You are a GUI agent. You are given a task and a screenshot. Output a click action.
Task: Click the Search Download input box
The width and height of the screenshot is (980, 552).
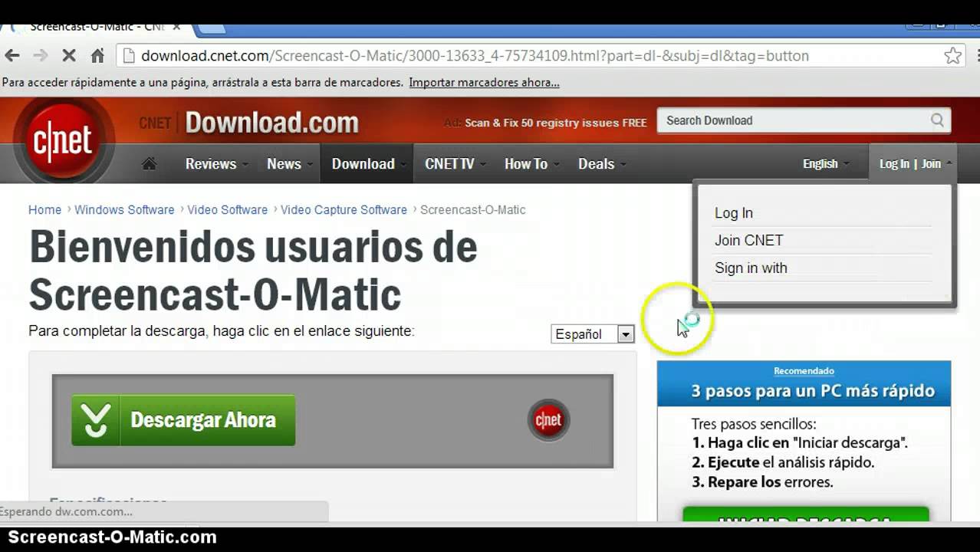point(794,120)
